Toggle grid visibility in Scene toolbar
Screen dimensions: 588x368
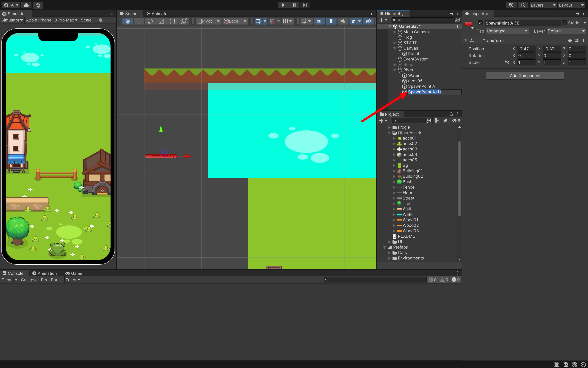(x=258, y=21)
